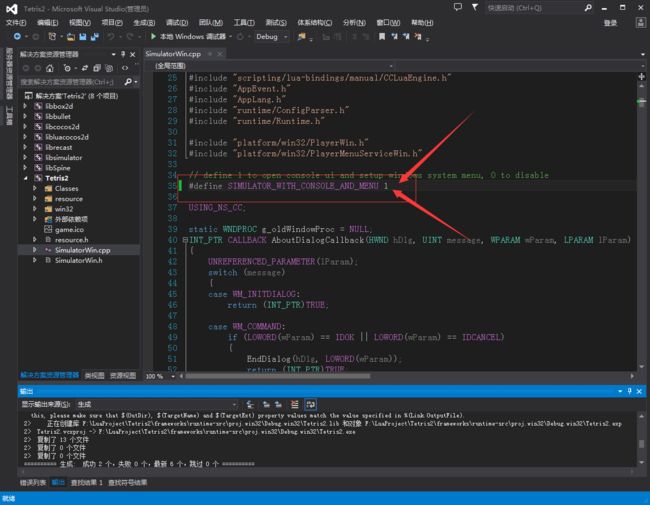
Task: Click the Clear All icon in Output panel
Action: point(294,404)
